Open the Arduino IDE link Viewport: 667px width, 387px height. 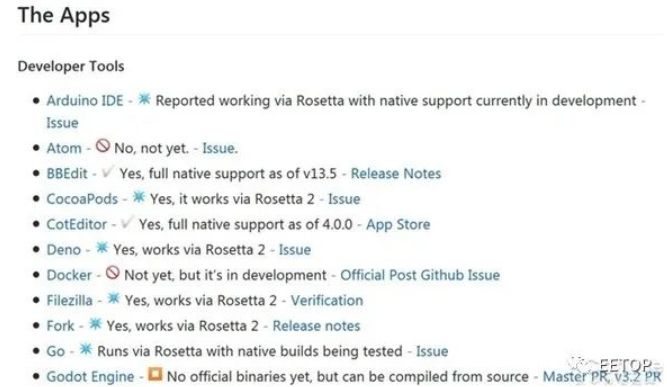[x=85, y=101]
